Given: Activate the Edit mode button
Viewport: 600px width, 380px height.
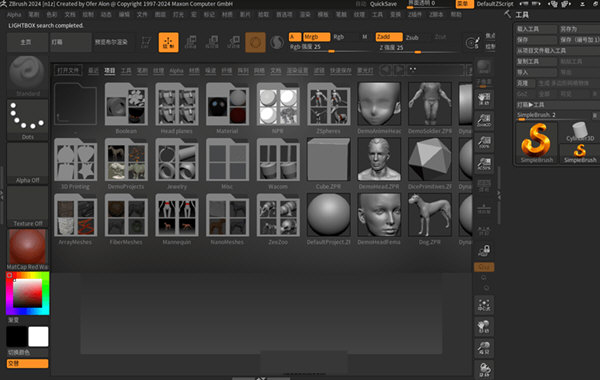Looking at the screenshot, I should pos(146,42).
